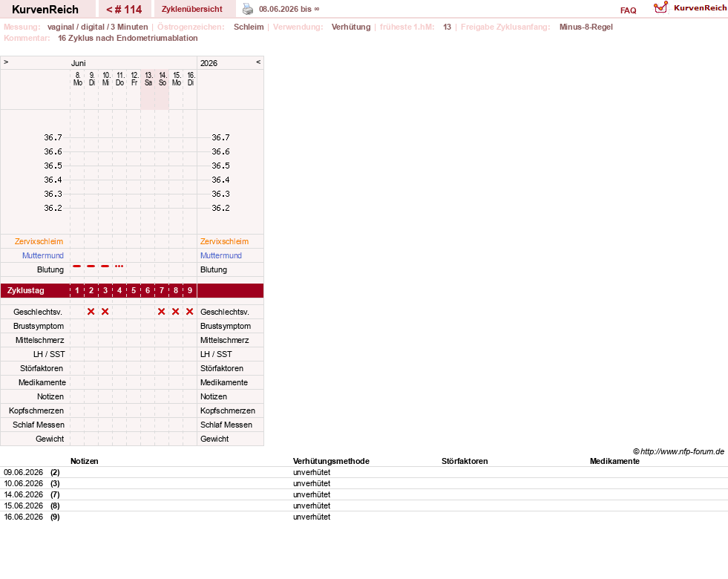Click intercourse X mark on cycle day 3
Viewport: 728px width, 579px height.
click(105, 312)
